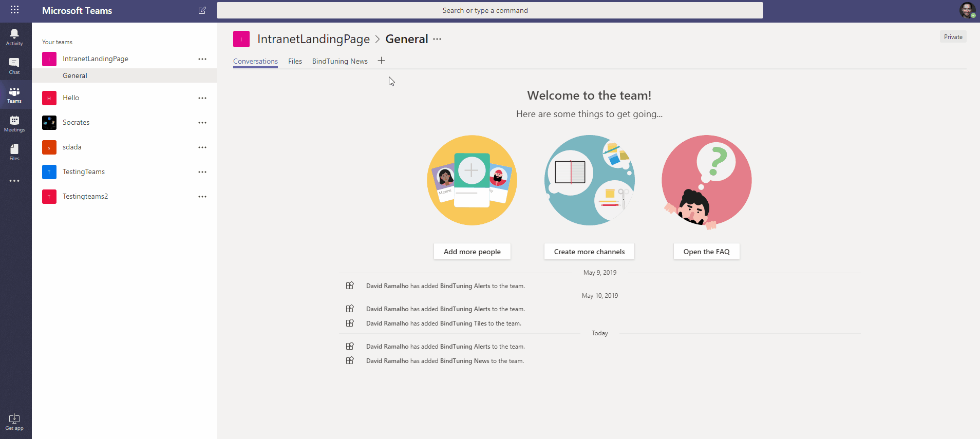Click app icon beside BindTuning News message
The image size is (980, 439).
pyautogui.click(x=350, y=360)
